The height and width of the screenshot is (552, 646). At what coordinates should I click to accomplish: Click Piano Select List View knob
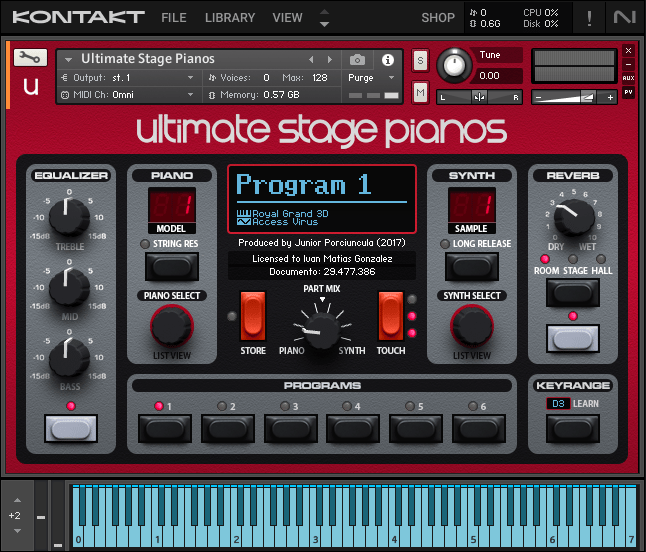point(172,326)
